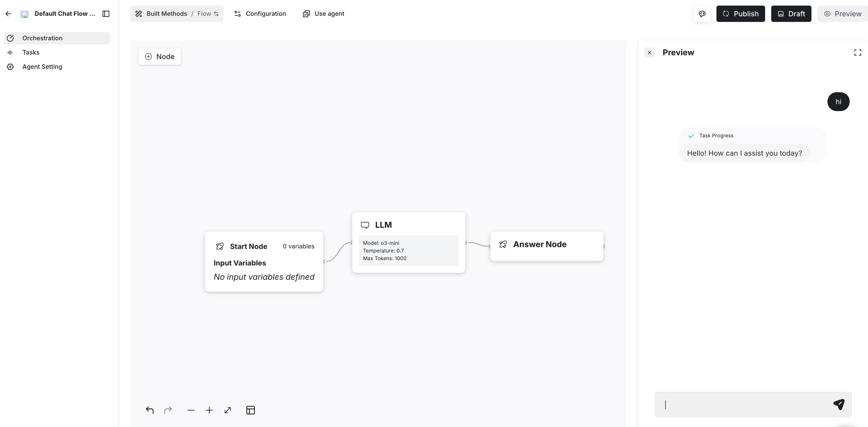Screen dimensions: 868x427
Task: Click the Publish button
Action: coord(740,14)
